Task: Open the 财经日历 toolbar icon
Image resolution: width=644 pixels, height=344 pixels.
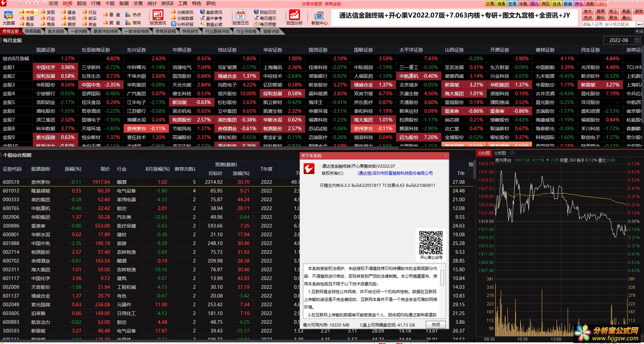Action: pos(265,12)
